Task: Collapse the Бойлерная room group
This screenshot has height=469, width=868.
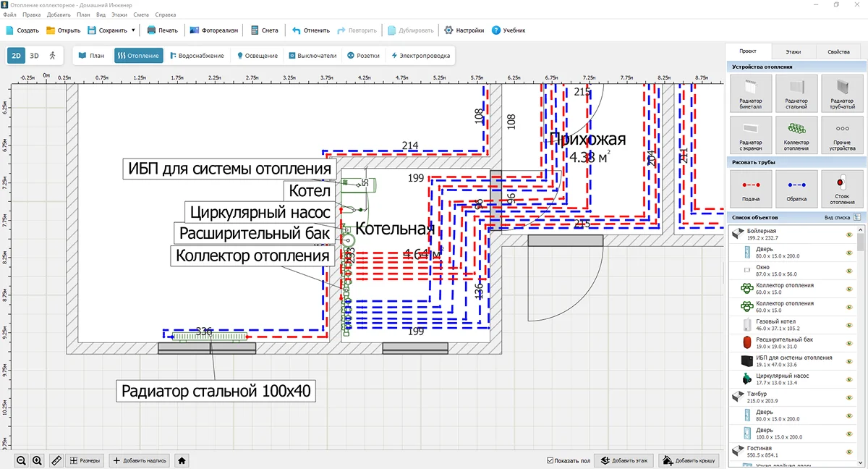Action: click(738, 233)
